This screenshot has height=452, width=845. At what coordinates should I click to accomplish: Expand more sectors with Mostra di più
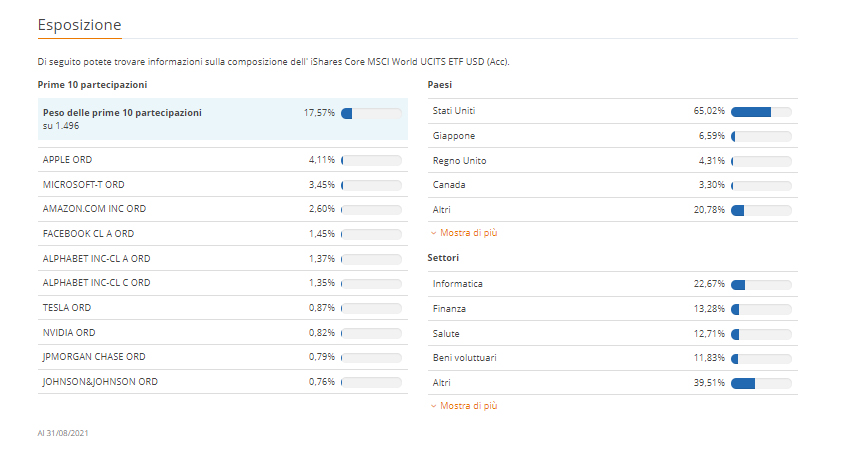coord(468,406)
